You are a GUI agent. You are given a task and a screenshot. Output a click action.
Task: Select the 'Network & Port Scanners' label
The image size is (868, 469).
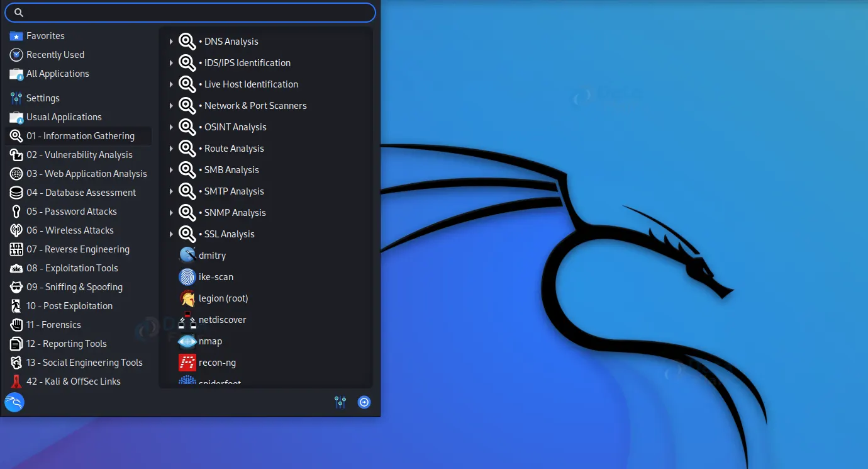255,106
